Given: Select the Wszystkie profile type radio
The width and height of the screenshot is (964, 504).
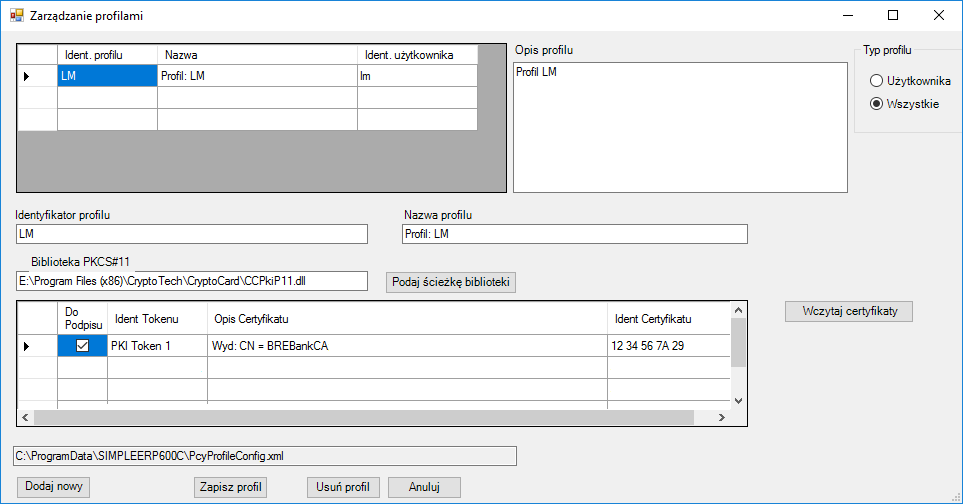Looking at the screenshot, I should click(x=904, y=104).
